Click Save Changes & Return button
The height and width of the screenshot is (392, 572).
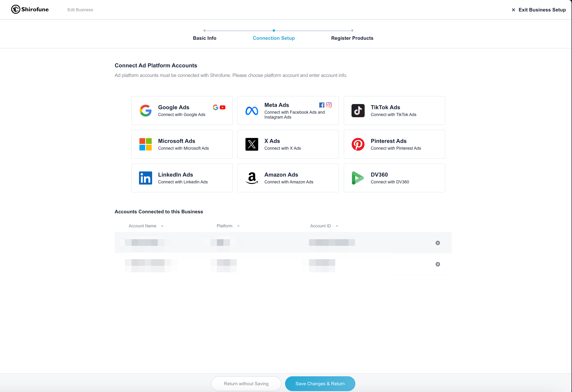(320, 384)
